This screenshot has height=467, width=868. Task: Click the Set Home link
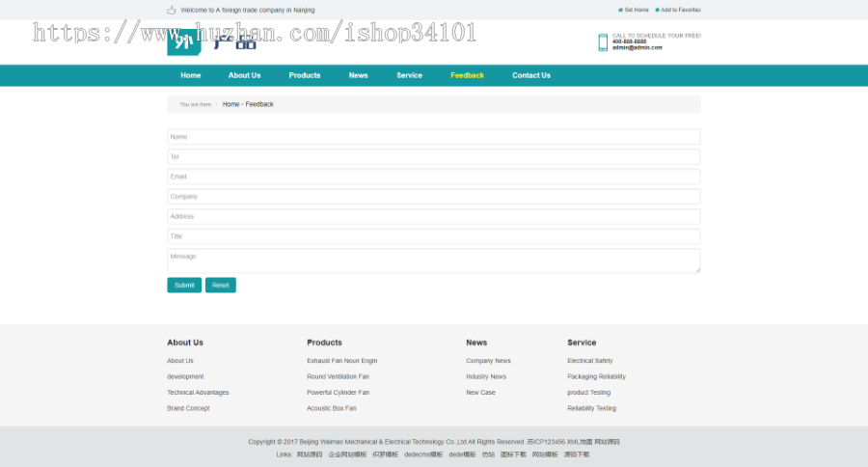[635, 10]
